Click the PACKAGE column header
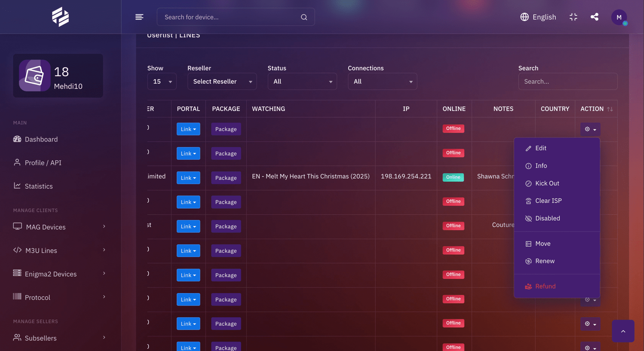644x351 pixels. pos(226,109)
